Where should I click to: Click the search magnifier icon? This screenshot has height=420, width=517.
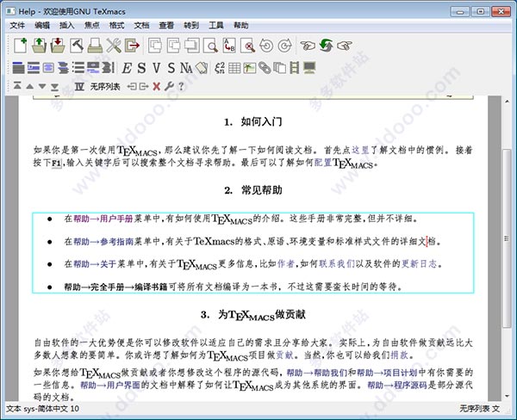[x=211, y=46]
